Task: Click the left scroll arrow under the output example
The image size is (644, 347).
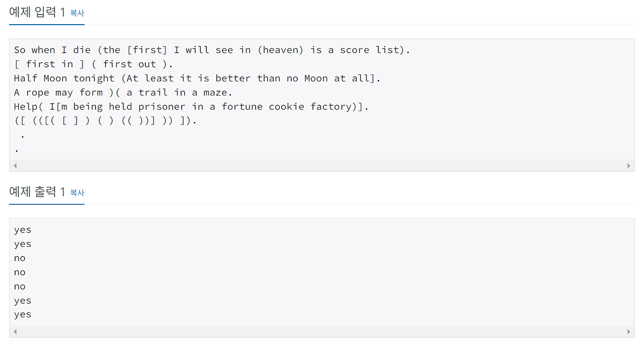Action: pos(15,331)
